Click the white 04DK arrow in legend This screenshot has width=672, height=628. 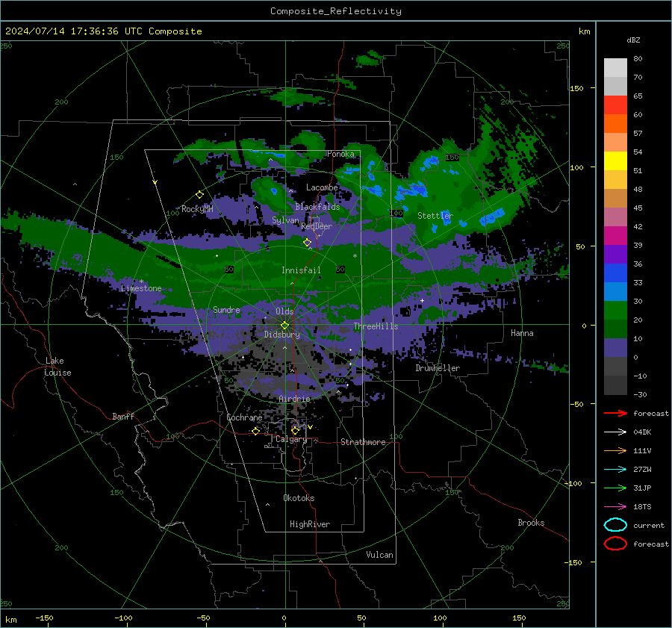(x=615, y=432)
